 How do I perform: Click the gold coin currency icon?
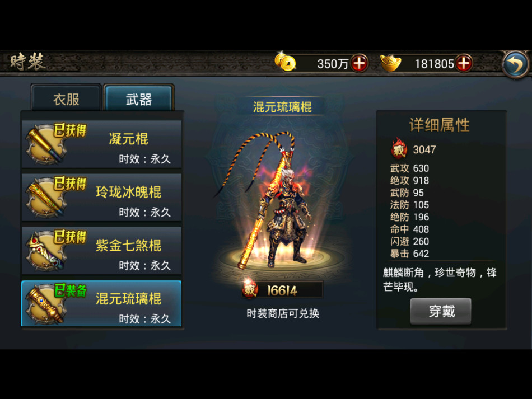pyautogui.click(x=285, y=62)
